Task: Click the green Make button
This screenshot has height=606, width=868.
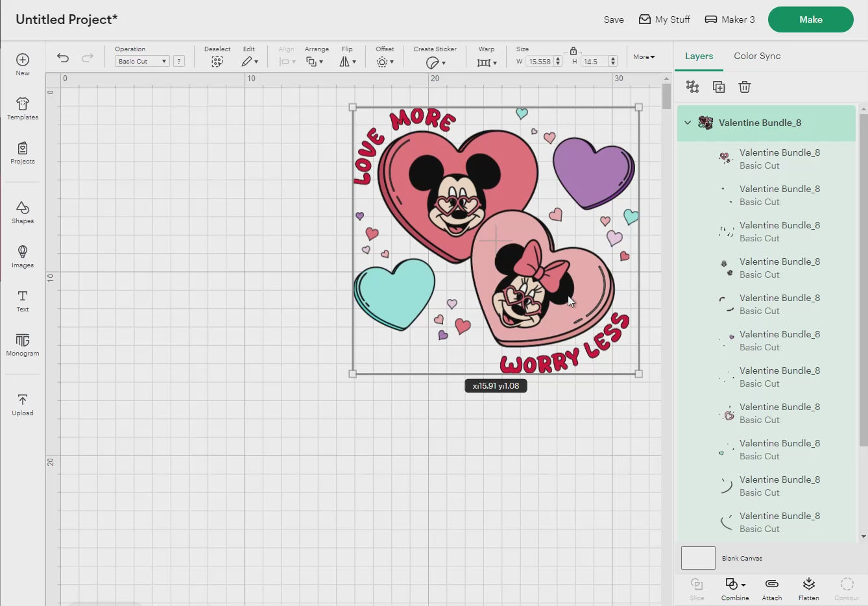Action: (x=810, y=19)
